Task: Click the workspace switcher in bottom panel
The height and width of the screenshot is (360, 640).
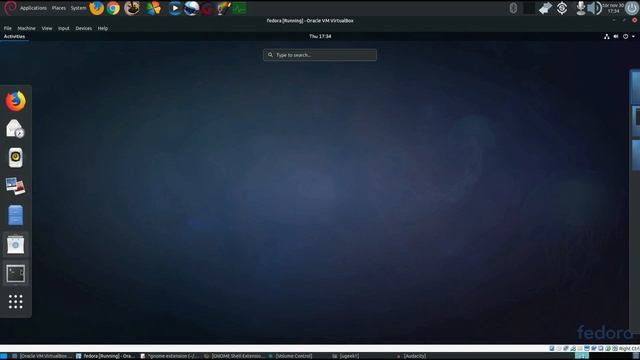Action: tap(581, 356)
